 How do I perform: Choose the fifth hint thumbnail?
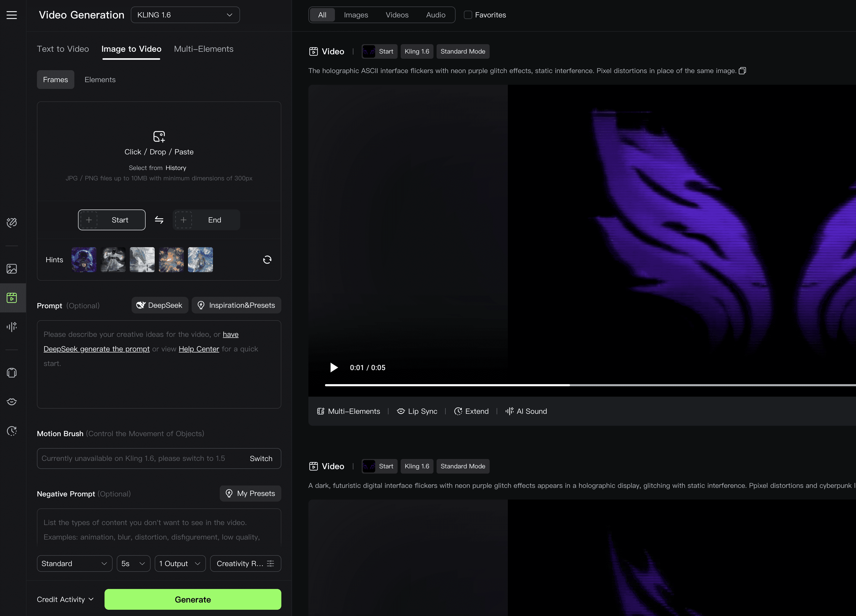tap(200, 260)
